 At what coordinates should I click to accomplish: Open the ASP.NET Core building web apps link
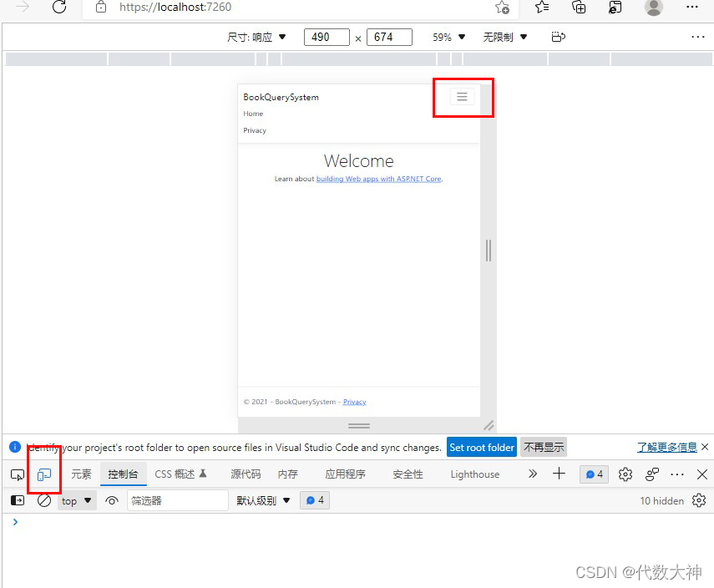tap(378, 179)
